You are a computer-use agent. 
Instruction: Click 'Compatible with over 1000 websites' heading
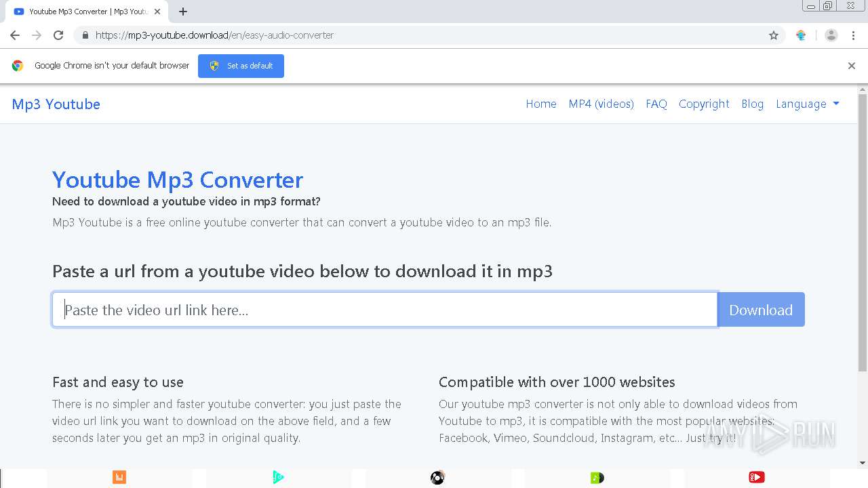[557, 382]
